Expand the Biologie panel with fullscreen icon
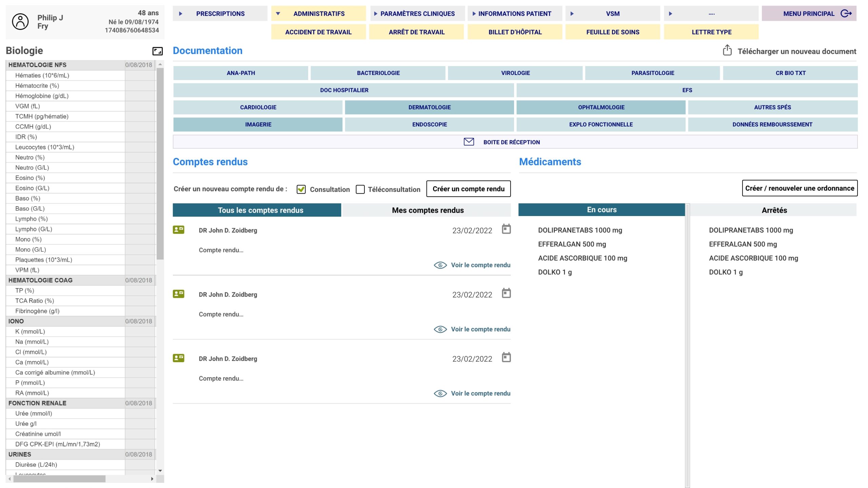 [157, 51]
